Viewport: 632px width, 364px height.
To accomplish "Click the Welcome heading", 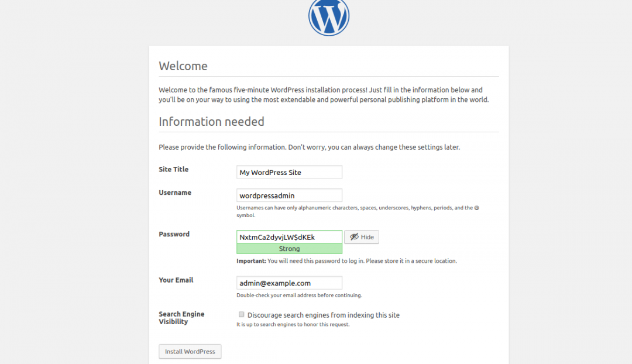I will (183, 66).
